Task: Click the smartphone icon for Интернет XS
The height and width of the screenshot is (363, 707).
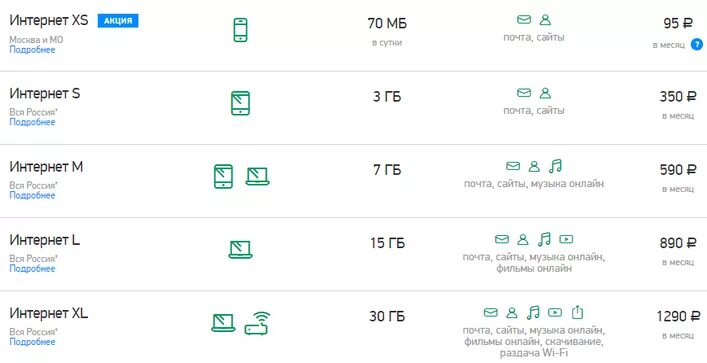Action: [240, 30]
